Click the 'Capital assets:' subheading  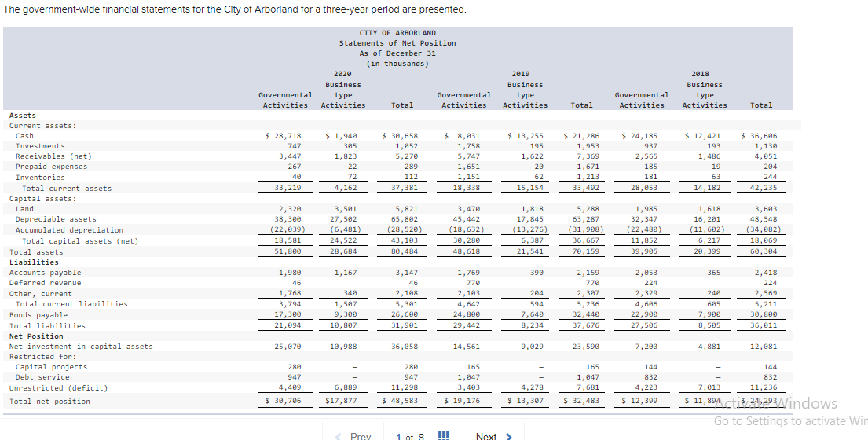42,198
